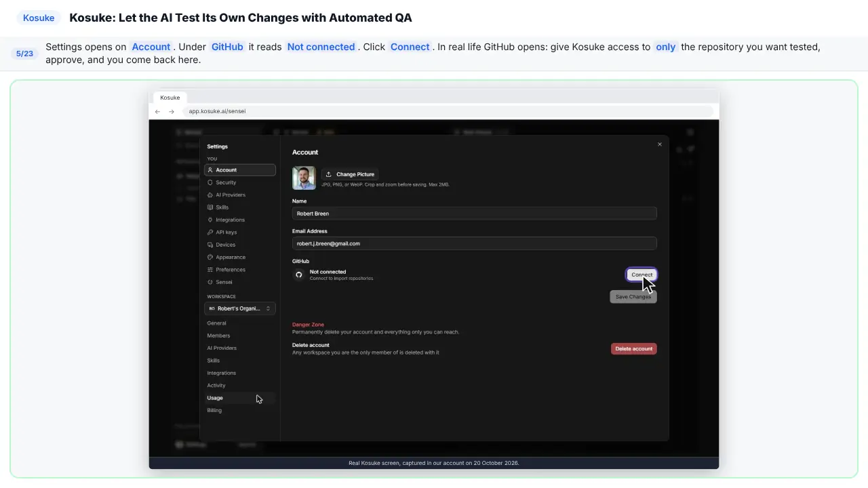
Task: Open Account with the person icon
Action: 240,170
